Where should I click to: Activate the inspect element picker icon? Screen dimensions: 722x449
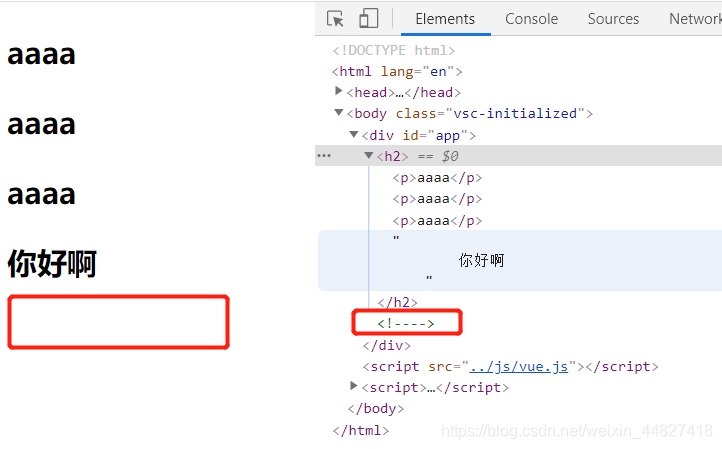click(x=335, y=19)
